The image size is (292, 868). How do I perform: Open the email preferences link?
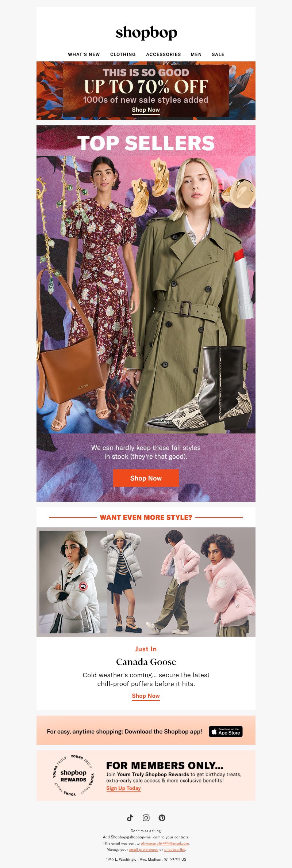pyautogui.click(x=143, y=849)
